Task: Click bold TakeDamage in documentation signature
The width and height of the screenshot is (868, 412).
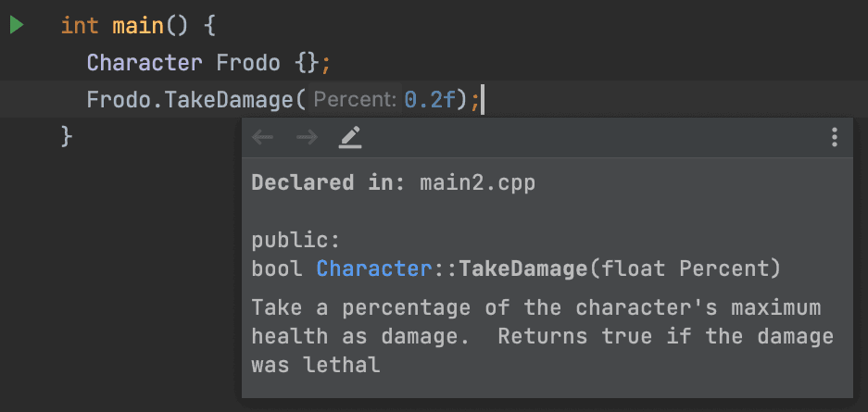Action: [x=523, y=269]
